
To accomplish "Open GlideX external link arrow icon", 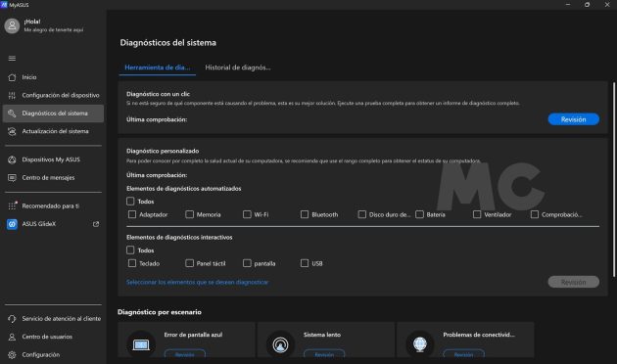I will [96, 224].
